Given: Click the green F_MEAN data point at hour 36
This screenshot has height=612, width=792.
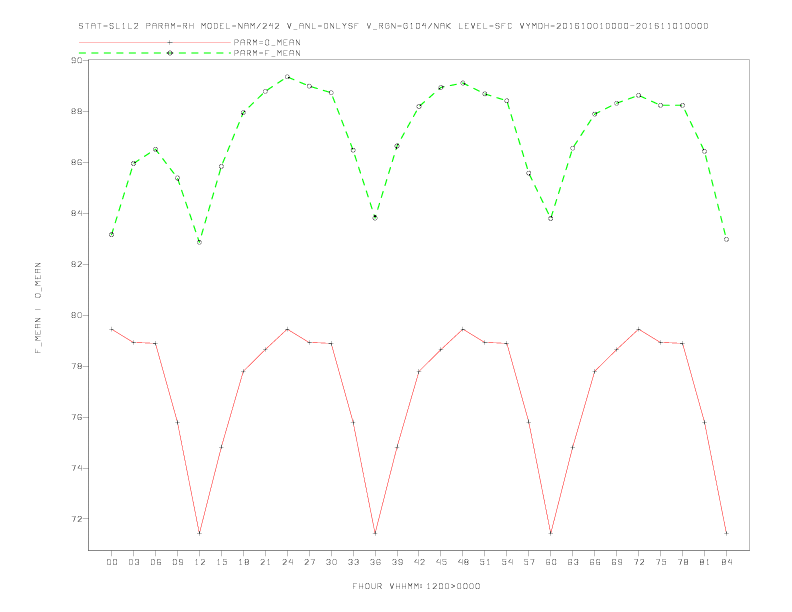Looking at the screenshot, I should [x=375, y=218].
